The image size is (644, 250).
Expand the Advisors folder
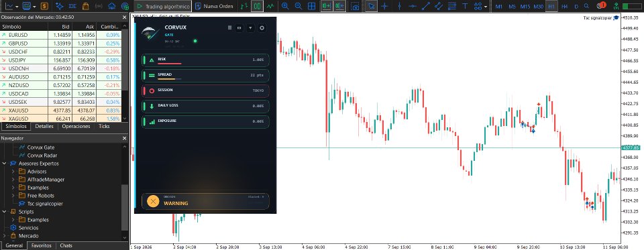(13, 172)
